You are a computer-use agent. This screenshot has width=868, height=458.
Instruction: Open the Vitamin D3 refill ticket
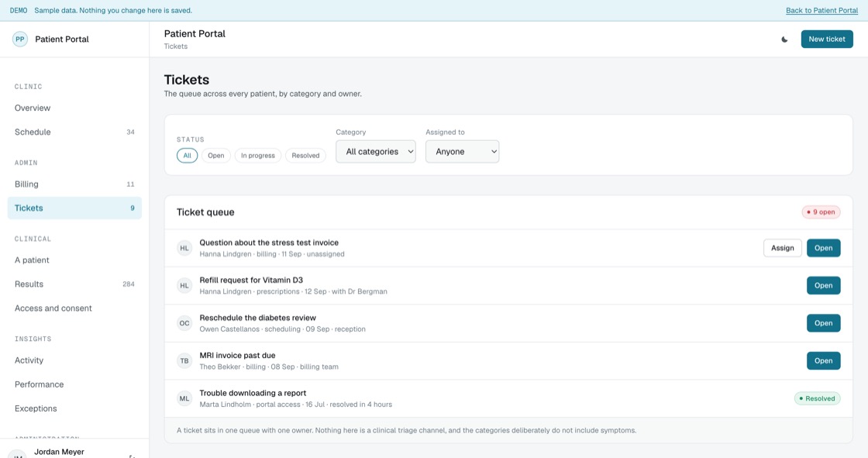[823, 286]
